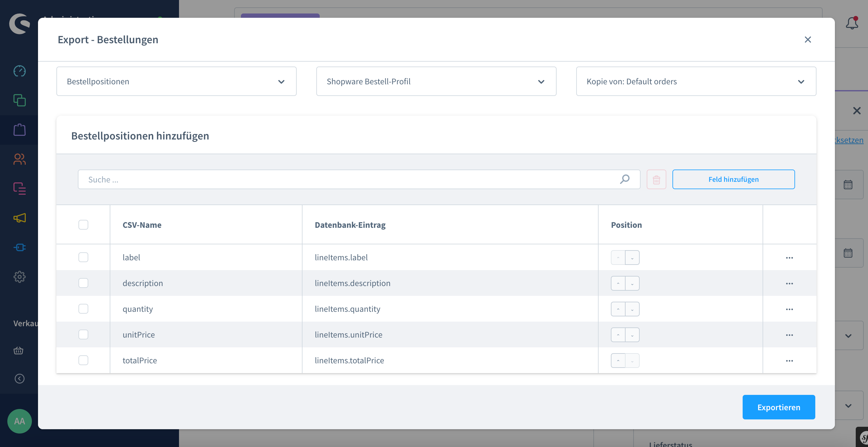Move quantity row up
Viewport: 868px width, 447px height.
click(x=618, y=309)
